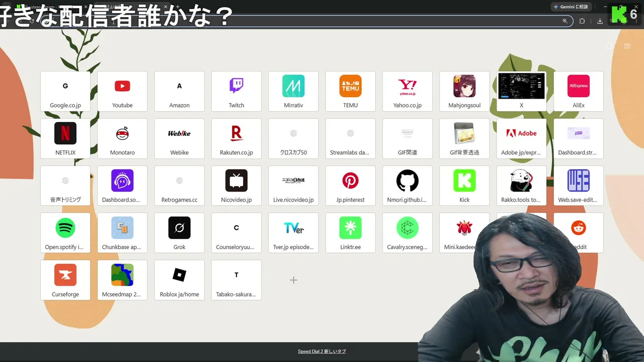Open the Dashboard.so... tile
This screenshot has width=644, height=362.
click(122, 186)
